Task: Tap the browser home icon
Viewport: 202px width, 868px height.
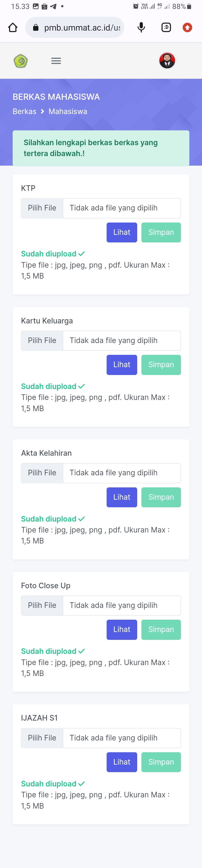Action: click(x=13, y=27)
